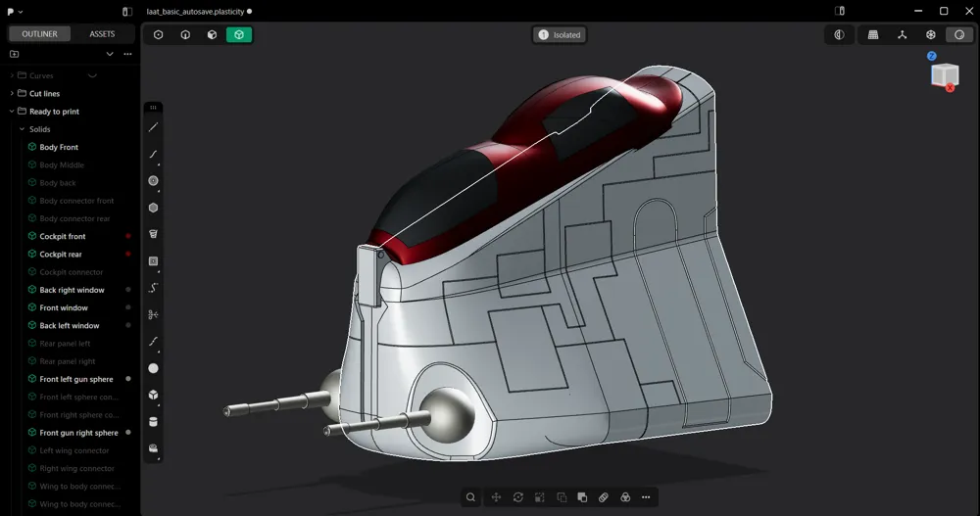Click Front left gun sphere material dot
Image resolution: width=980 pixels, height=516 pixels.
(128, 379)
